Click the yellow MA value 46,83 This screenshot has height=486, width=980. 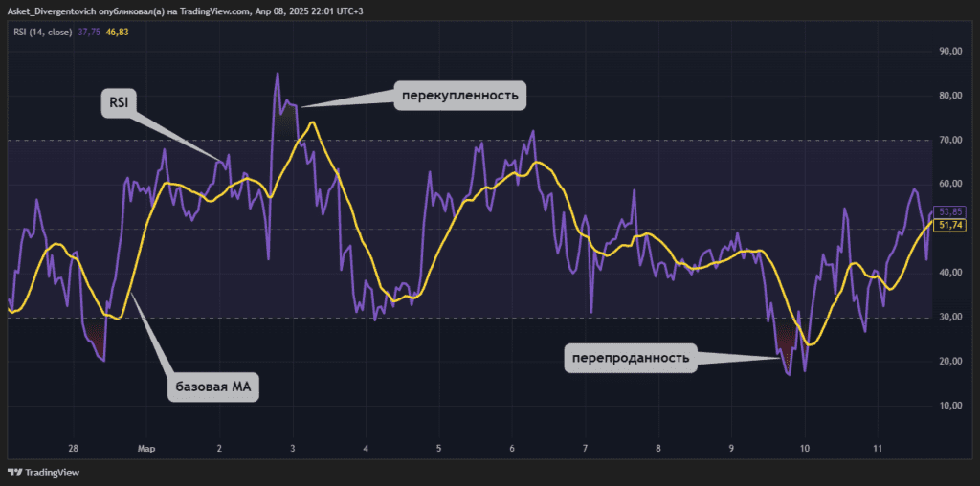118,32
